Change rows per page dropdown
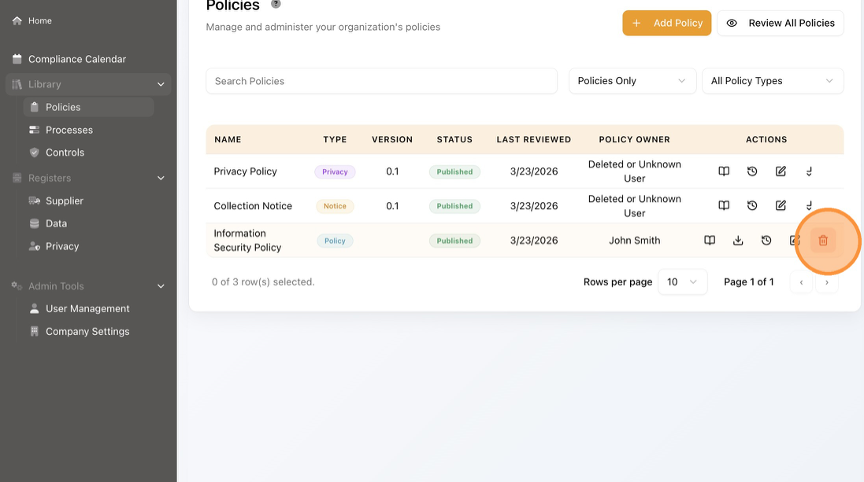Viewport: 864px width, 482px height. (685, 282)
